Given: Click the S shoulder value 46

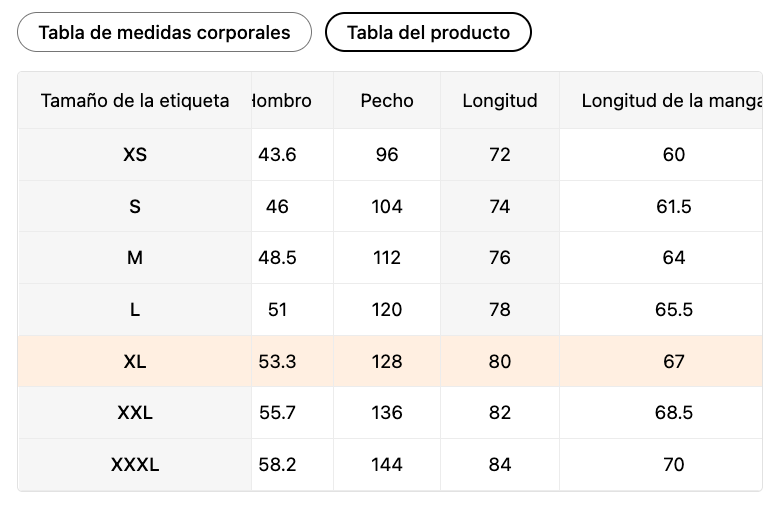Looking at the screenshot, I should 277,207.
